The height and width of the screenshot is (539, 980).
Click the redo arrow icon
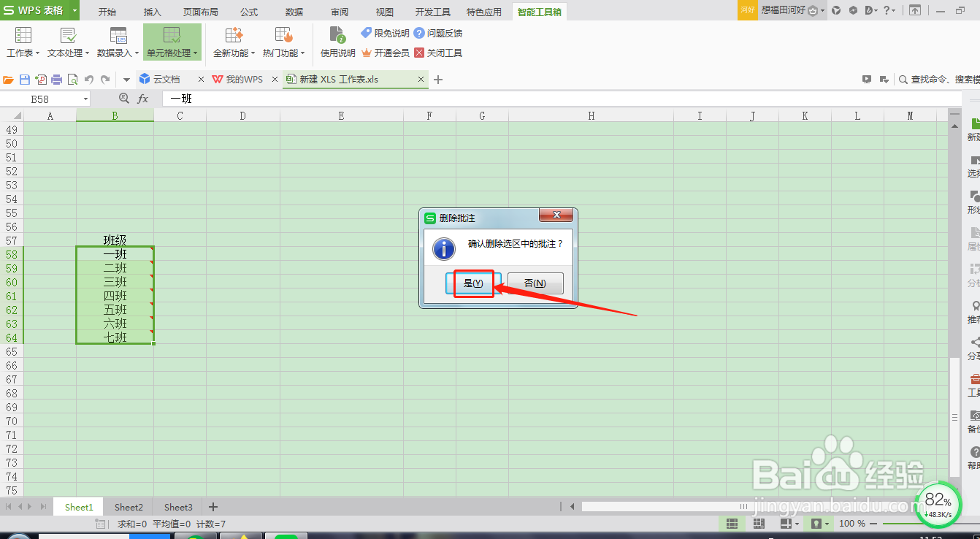pos(105,80)
